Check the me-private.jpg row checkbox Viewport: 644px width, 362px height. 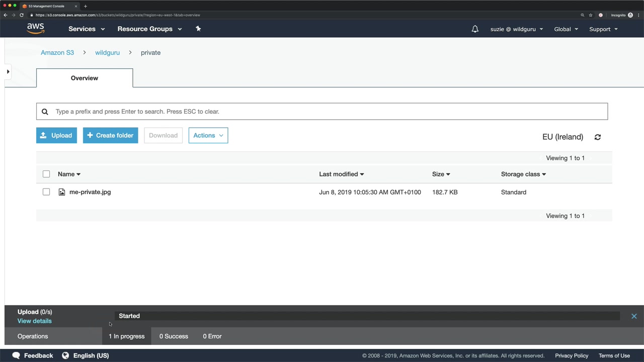click(x=46, y=192)
